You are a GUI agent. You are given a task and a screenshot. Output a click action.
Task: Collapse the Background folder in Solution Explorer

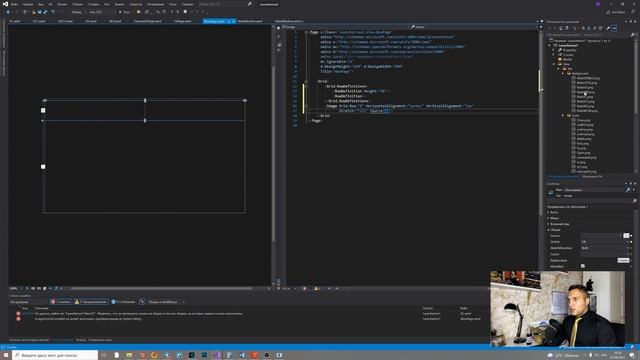coord(563,73)
